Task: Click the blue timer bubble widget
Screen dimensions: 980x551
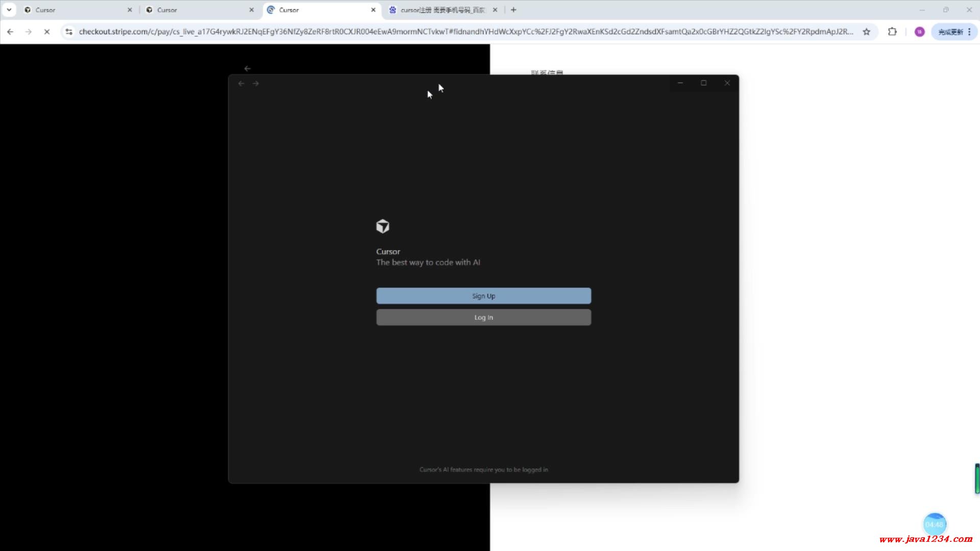Action: tap(935, 524)
